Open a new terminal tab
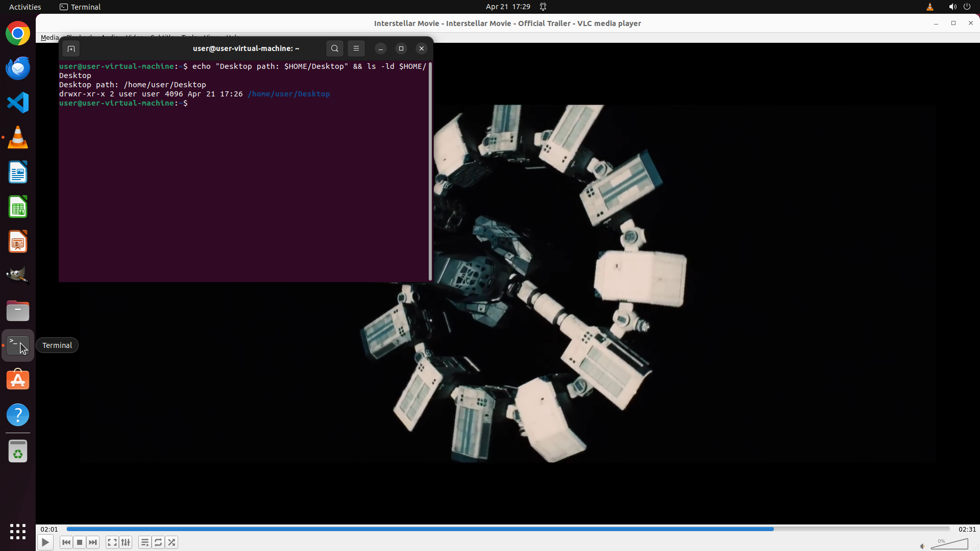 tap(71, 48)
